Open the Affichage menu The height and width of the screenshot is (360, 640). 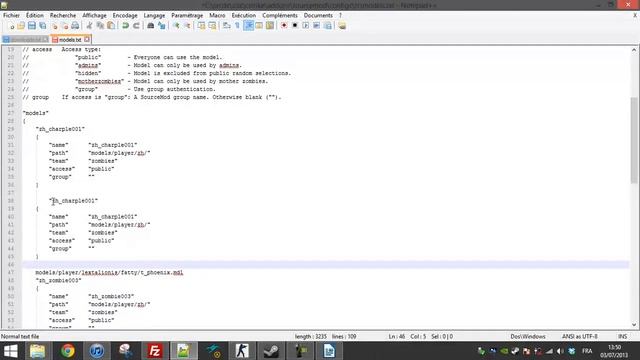point(94,15)
